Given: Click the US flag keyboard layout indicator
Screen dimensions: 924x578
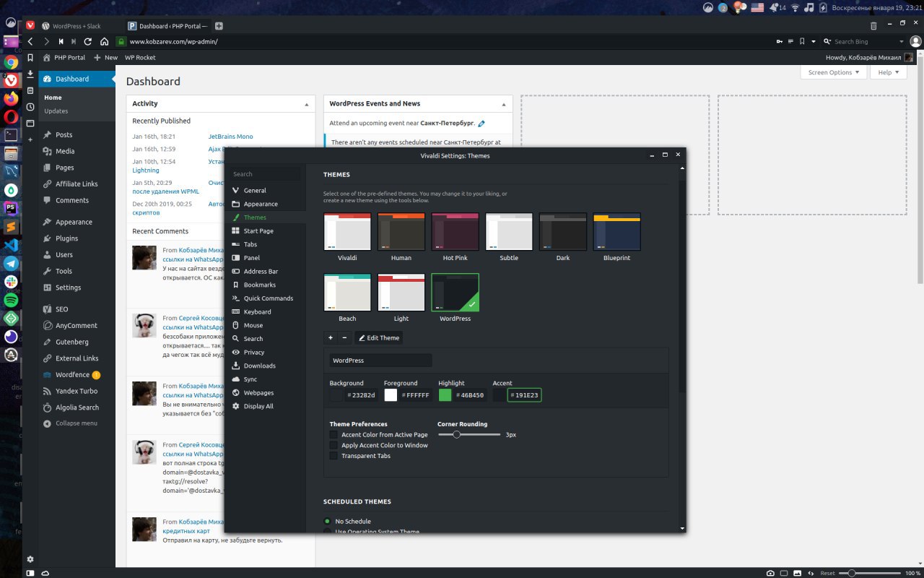Looking at the screenshot, I should (757, 8).
